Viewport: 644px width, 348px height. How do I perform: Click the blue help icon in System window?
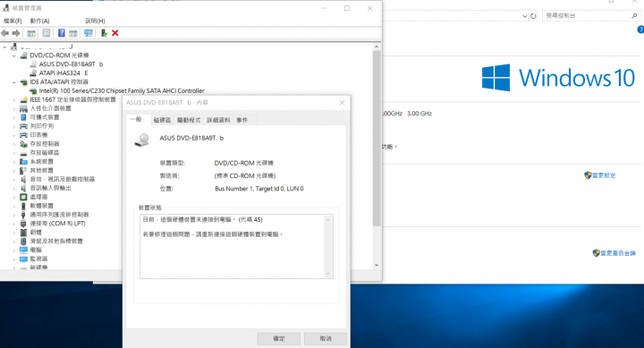(x=640, y=30)
